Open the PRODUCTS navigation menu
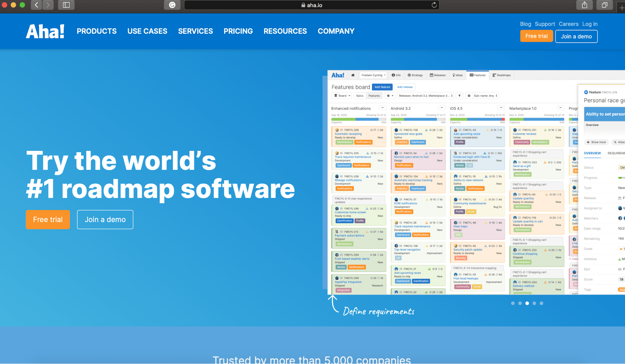The image size is (625, 364). [97, 31]
